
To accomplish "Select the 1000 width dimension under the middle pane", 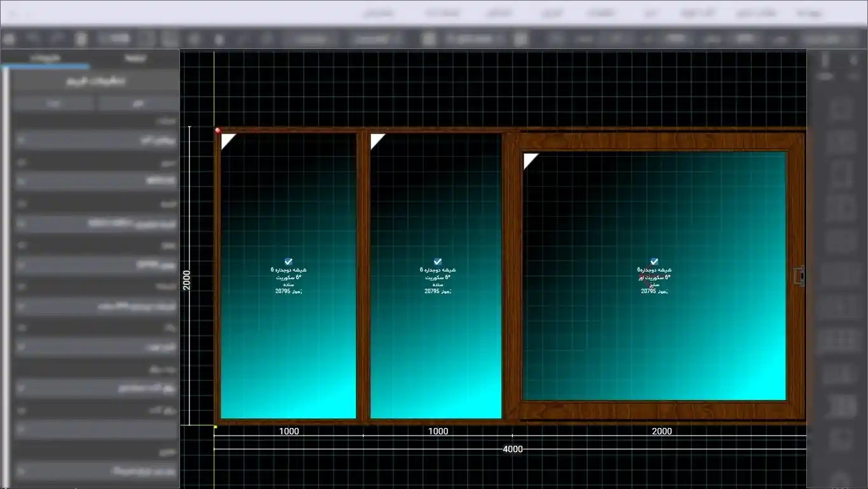I will [x=438, y=431].
